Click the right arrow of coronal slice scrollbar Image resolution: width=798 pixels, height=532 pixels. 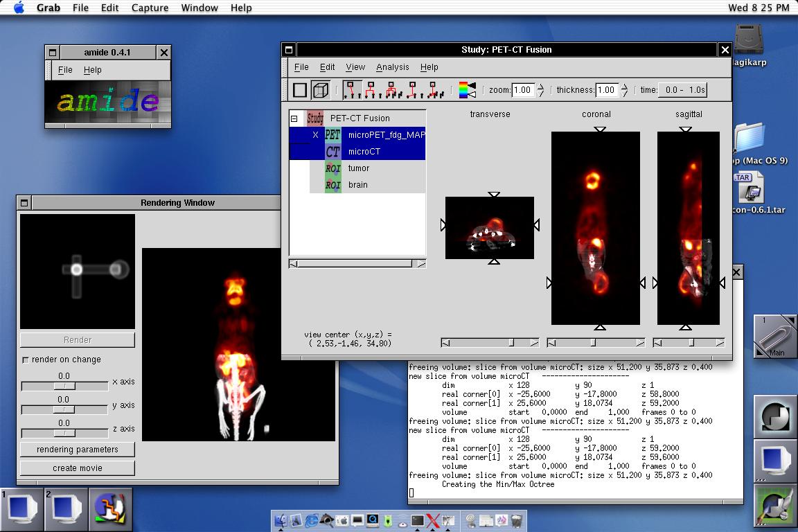pyautogui.click(x=640, y=343)
